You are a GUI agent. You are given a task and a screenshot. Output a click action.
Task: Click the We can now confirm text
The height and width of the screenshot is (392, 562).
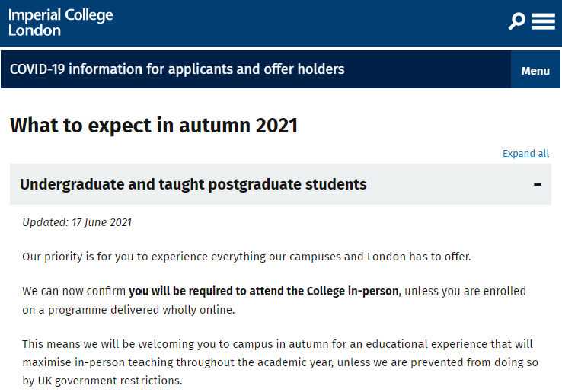pos(74,291)
